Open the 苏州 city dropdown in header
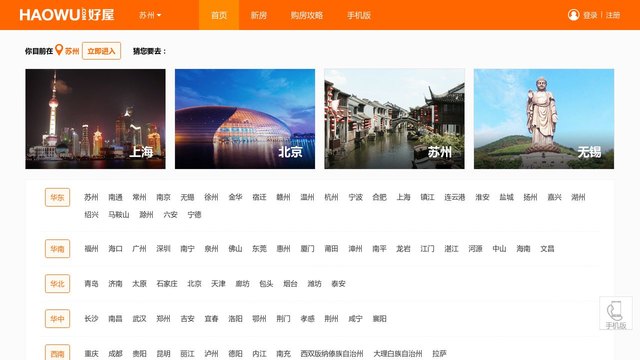 coord(150,15)
